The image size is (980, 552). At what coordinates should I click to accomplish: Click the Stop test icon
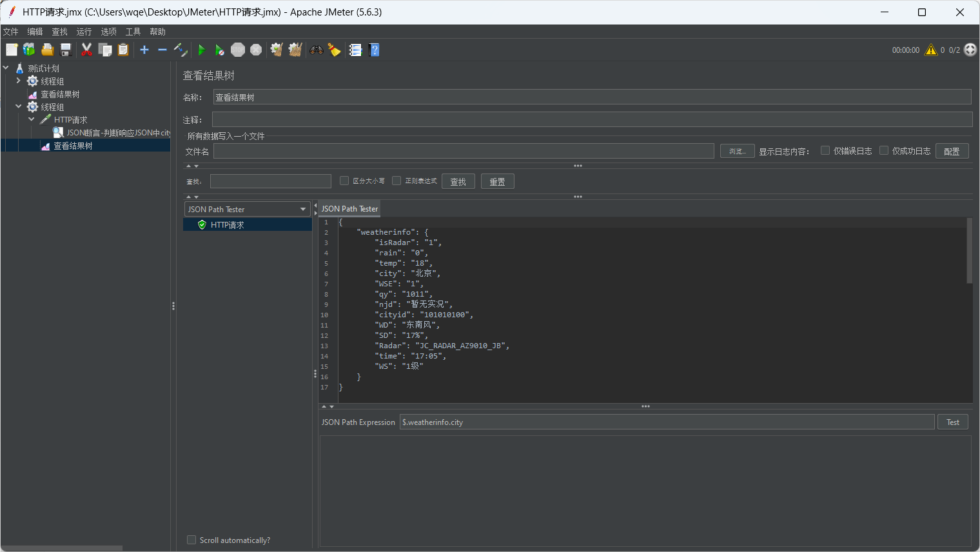238,50
